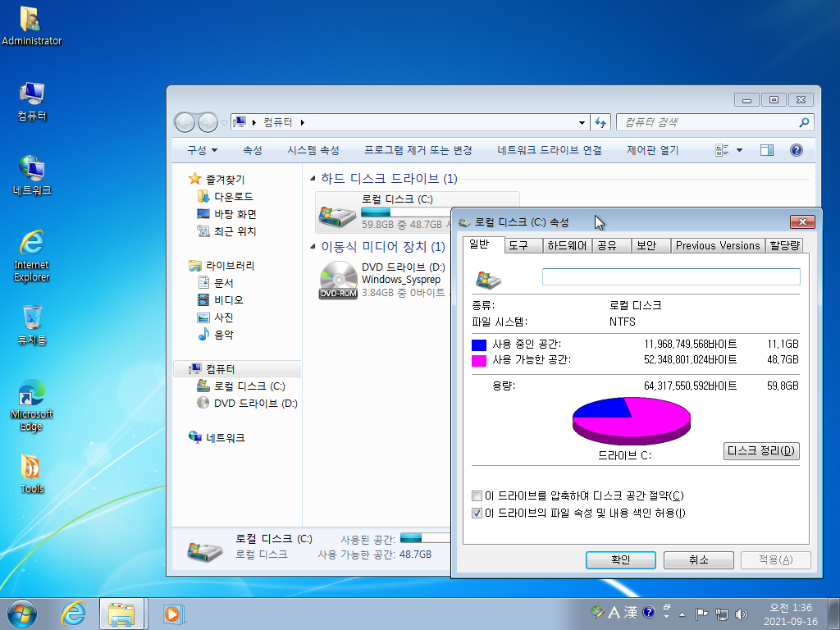Open the 휴지통 recycle bin icon
The height and width of the screenshot is (630, 840).
coord(32,325)
